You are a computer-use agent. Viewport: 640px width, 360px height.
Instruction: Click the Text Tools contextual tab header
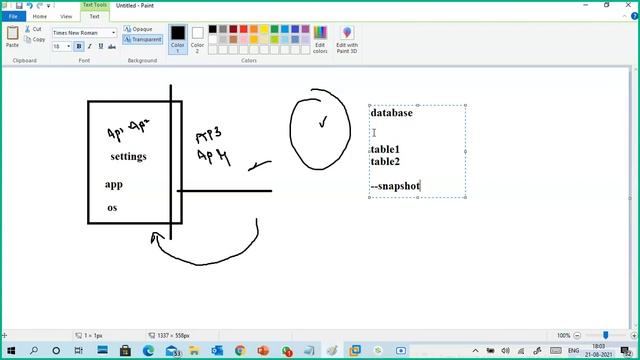[95, 5]
